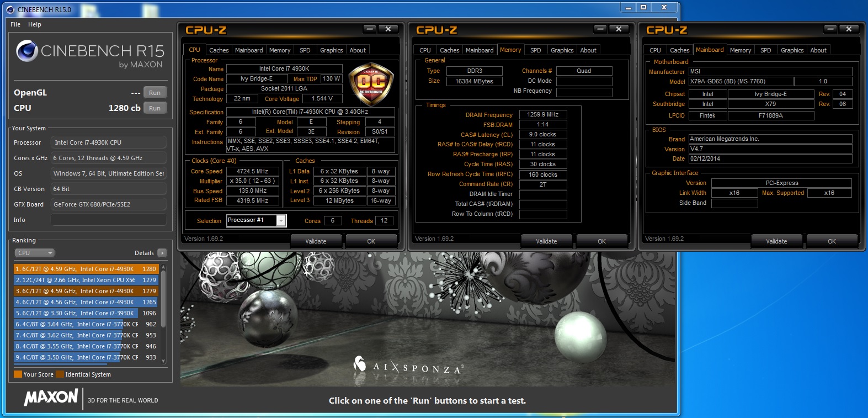Image resolution: width=868 pixels, height=418 pixels.
Task: Click the Processor field Intel Core i7-4930K CPU
Action: pyautogui.click(x=109, y=142)
